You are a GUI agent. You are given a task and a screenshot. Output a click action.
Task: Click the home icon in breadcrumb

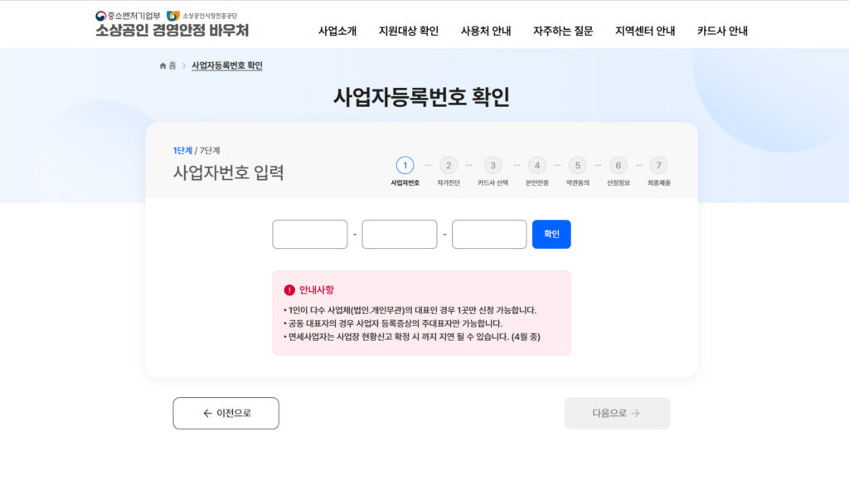pyautogui.click(x=162, y=65)
